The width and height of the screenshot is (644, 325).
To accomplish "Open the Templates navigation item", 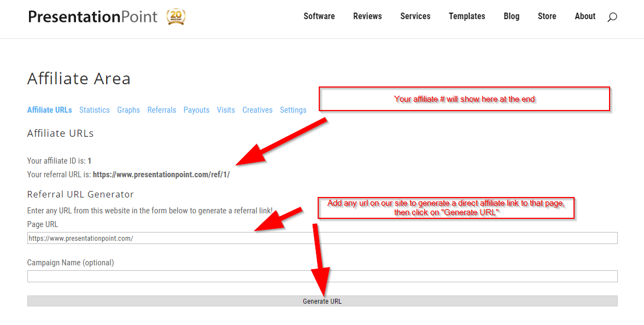I will tap(467, 16).
